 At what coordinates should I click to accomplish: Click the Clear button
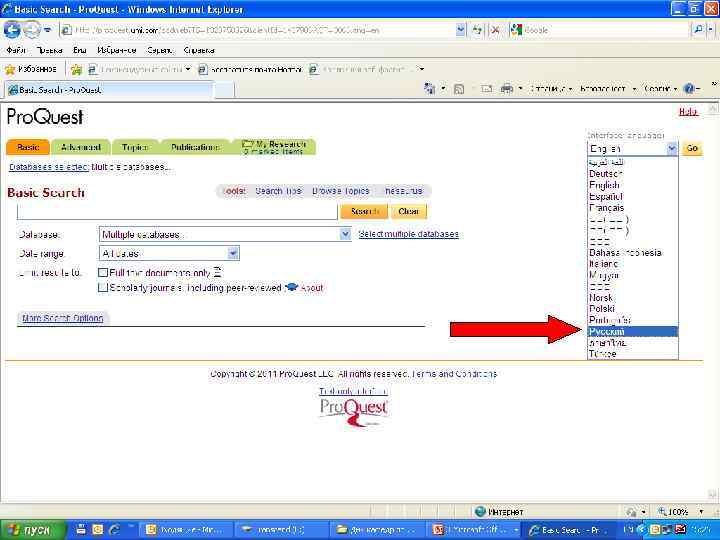coord(408,211)
